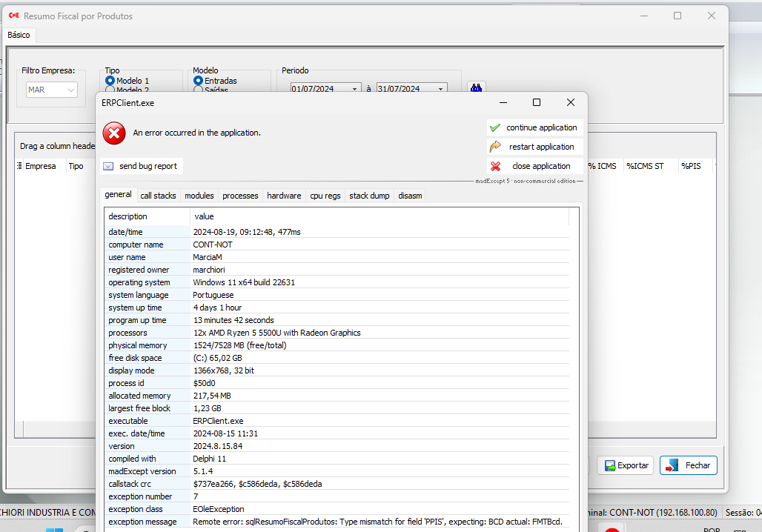Click the send bug report envelope icon
The width and height of the screenshot is (762, 532).
click(x=108, y=166)
